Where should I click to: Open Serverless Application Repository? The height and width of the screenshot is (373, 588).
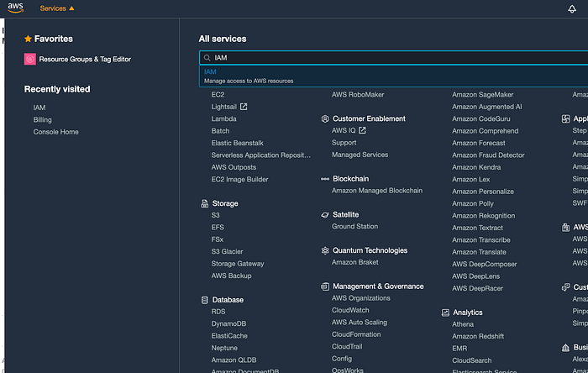click(261, 155)
